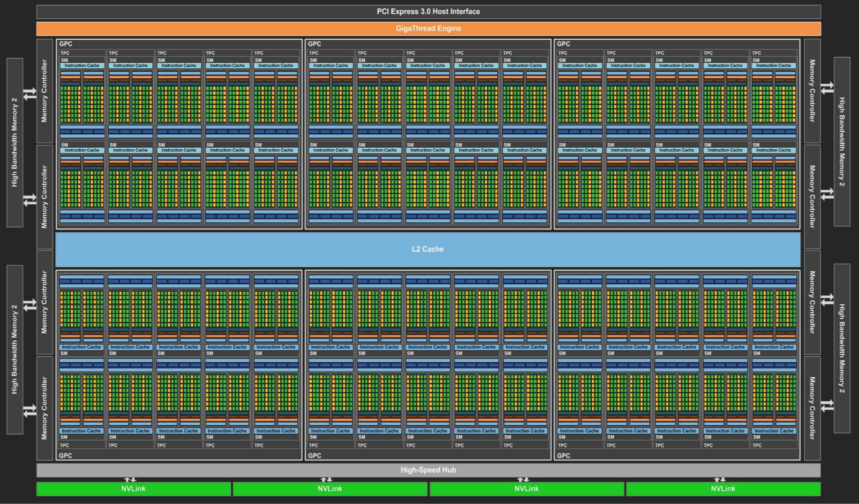Click double arrows beside third left Memory Controller

[30, 305]
